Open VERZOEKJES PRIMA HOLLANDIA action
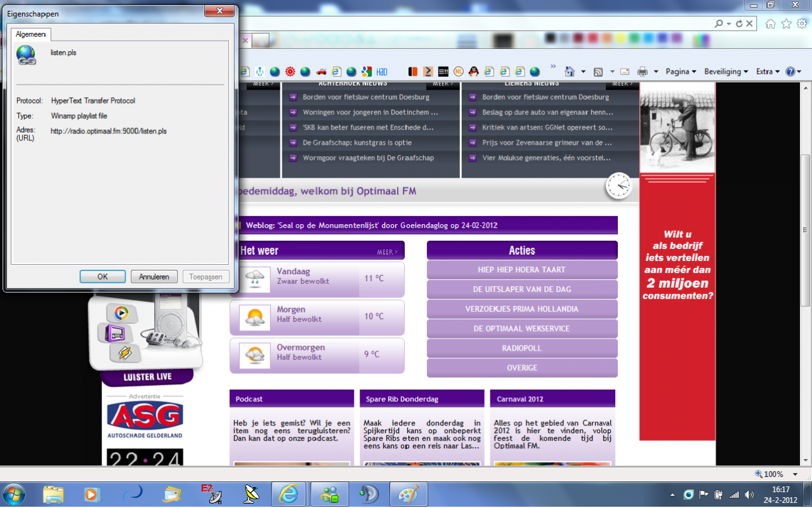Viewport: 812px width, 508px height. (x=522, y=309)
